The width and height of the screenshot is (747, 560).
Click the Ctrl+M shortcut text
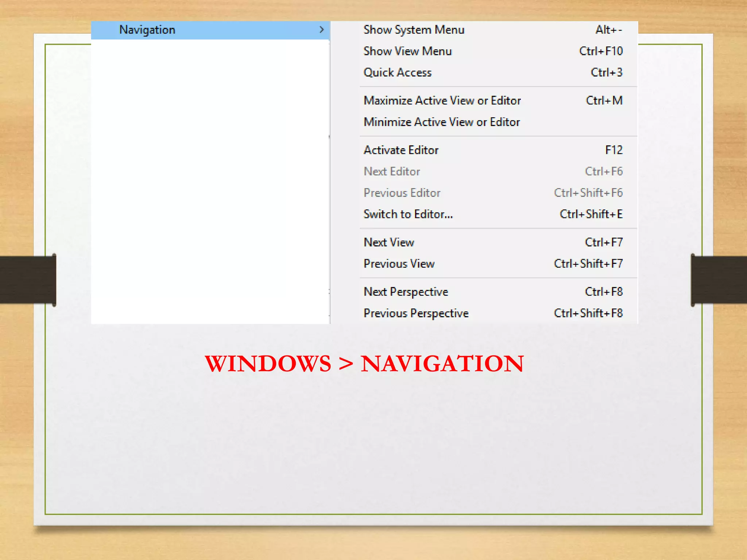(x=604, y=100)
